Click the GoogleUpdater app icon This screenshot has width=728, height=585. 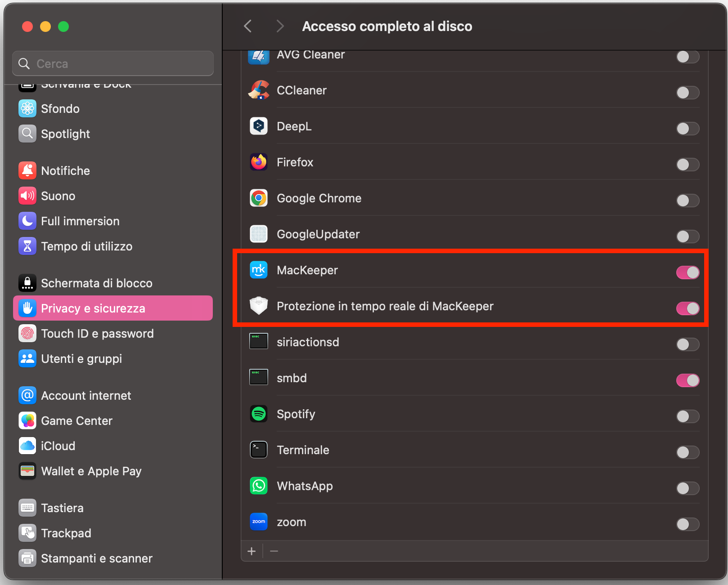coord(259,234)
